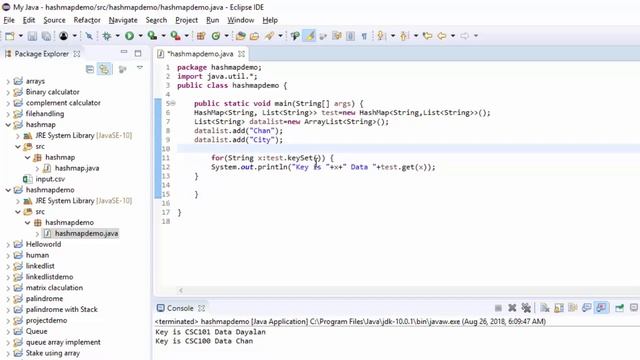Open the Navigate menu
Image resolution: width=640 pixels, height=360 pixels.
pos(123,20)
